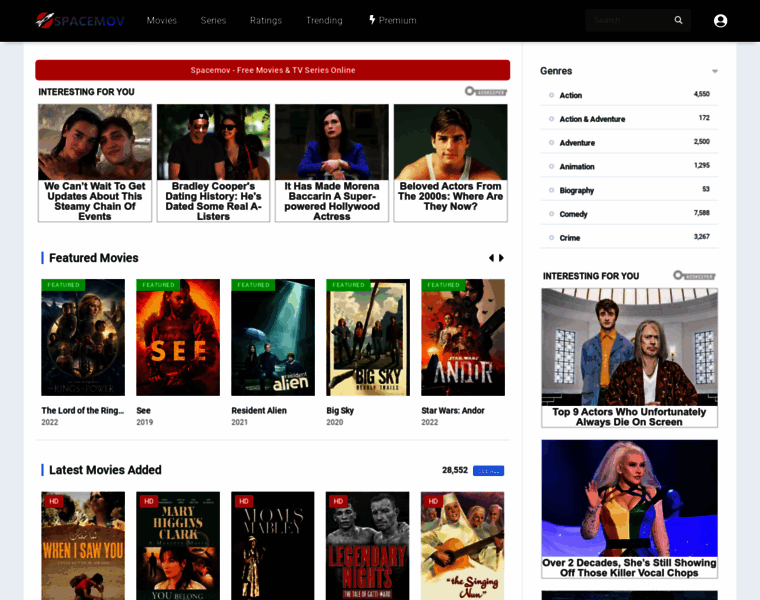
Task: Click the blue See All button
Action: [488, 471]
